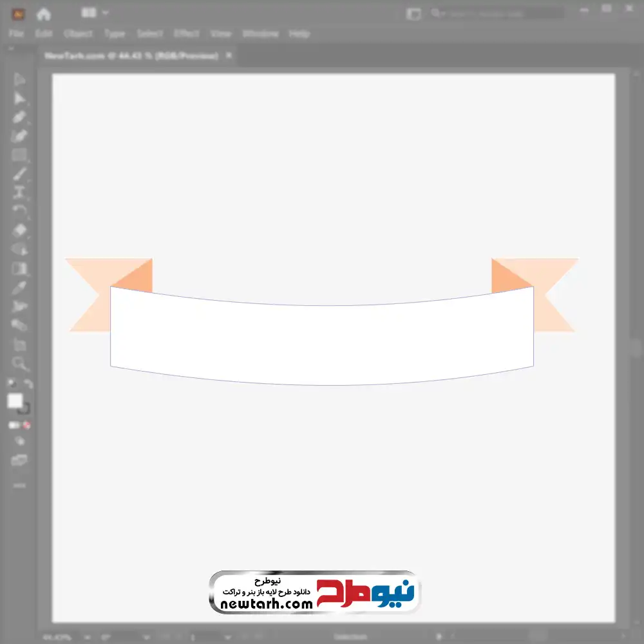The width and height of the screenshot is (644, 644).
Task: Swap fill and stroke colors
Action: click(x=28, y=384)
